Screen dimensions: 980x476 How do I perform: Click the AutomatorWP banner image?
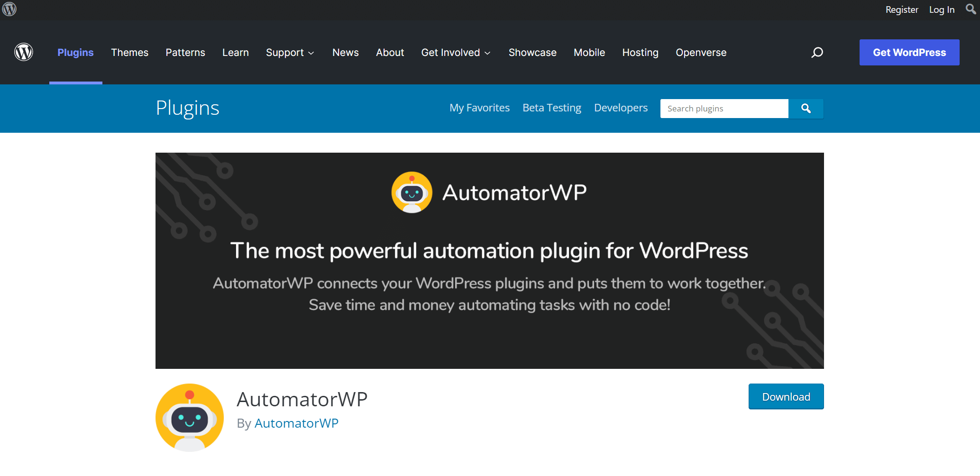(x=490, y=261)
